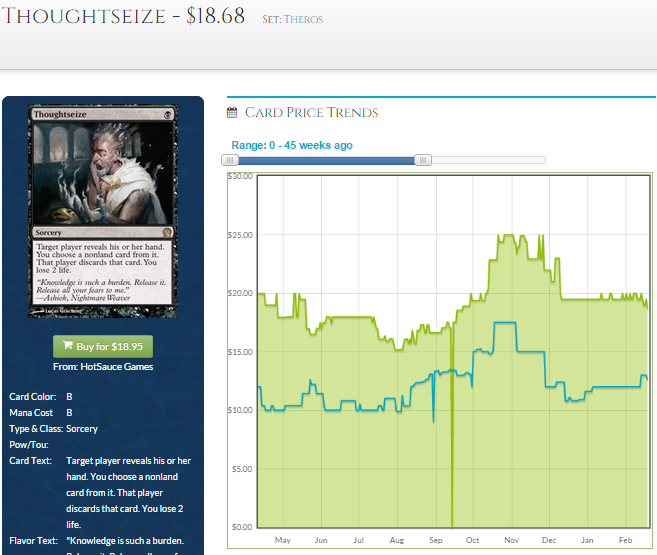Click the Thoughtseize - $18.68 title
The image size is (657, 555).
(123, 16)
